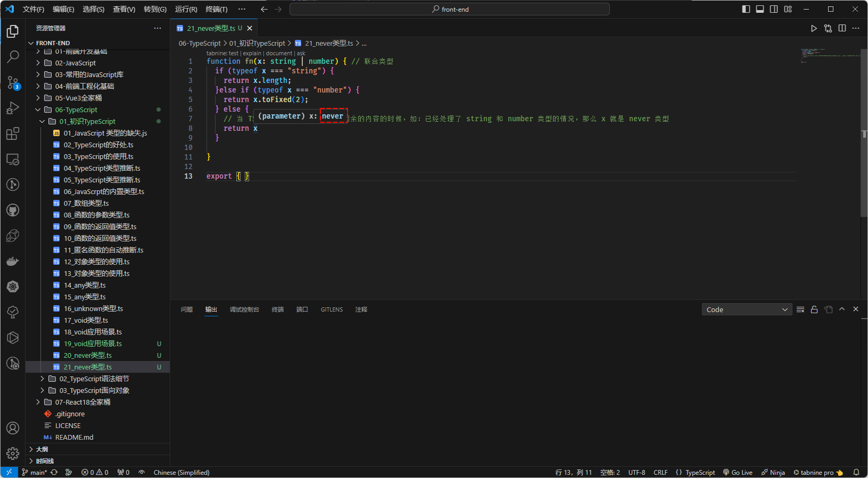Expand the 07-React18全家桶 folder
The image size is (868, 478).
[x=82, y=402]
